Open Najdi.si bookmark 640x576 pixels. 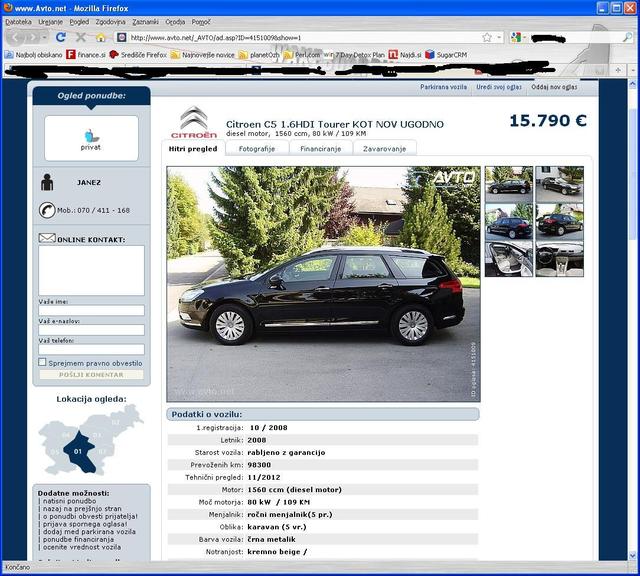tap(405, 55)
